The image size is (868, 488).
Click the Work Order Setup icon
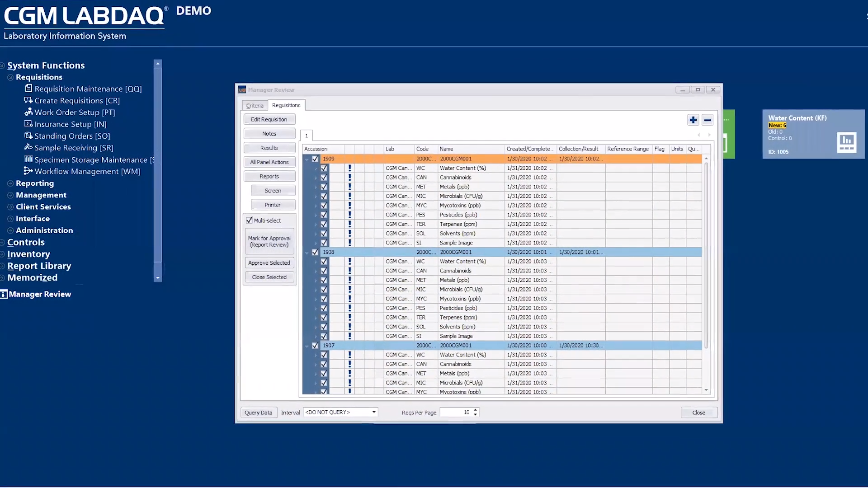point(28,112)
